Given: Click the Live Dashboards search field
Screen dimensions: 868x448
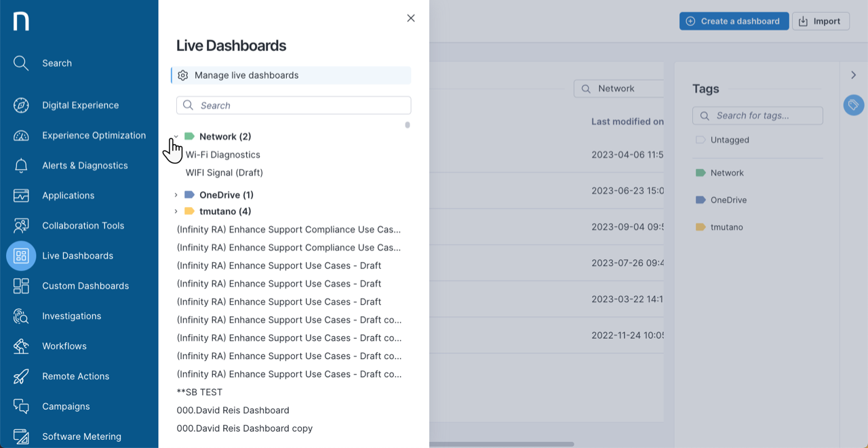Looking at the screenshot, I should tap(294, 105).
